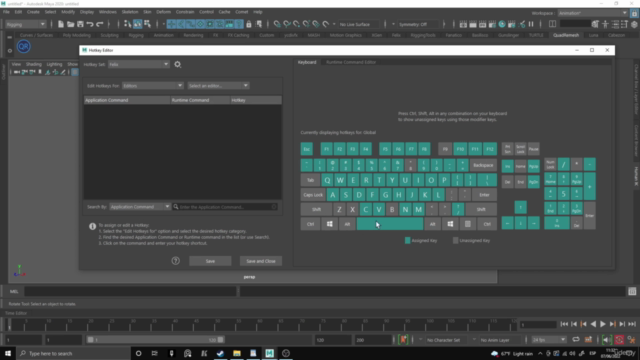Open the Edit Hotkeys For dropdown
Screen dimensions: 640x360
click(152, 86)
